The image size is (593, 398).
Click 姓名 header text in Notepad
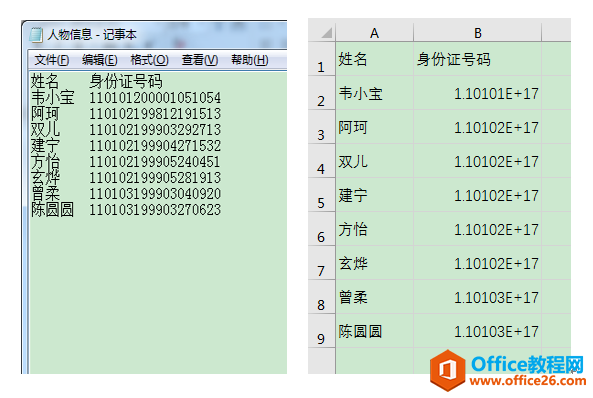click(x=45, y=81)
